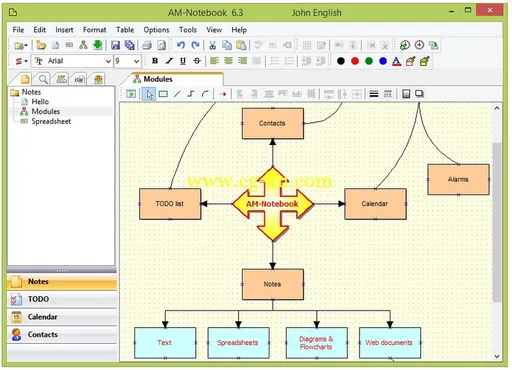The image size is (512, 370).
Task: Align text right
Action: tap(242, 61)
